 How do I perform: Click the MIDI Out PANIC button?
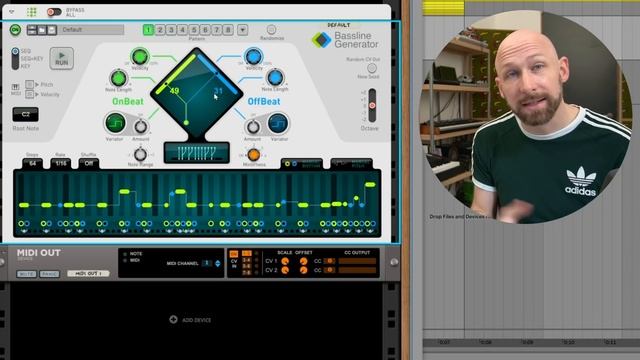click(49, 274)
